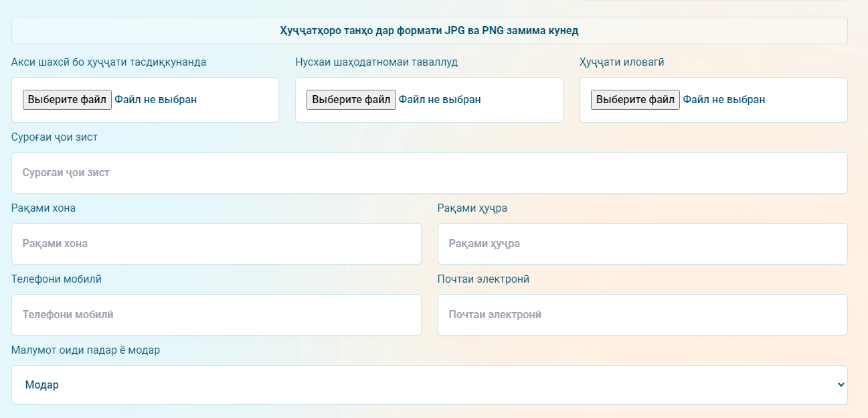Open the parent info dropdown showing Модар

point(428,385)
